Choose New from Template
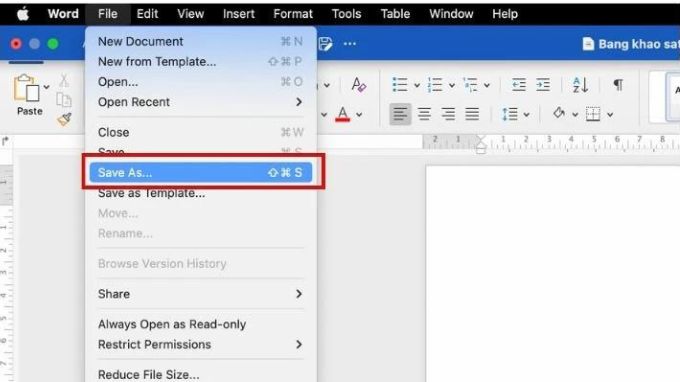 click(200, 62)
